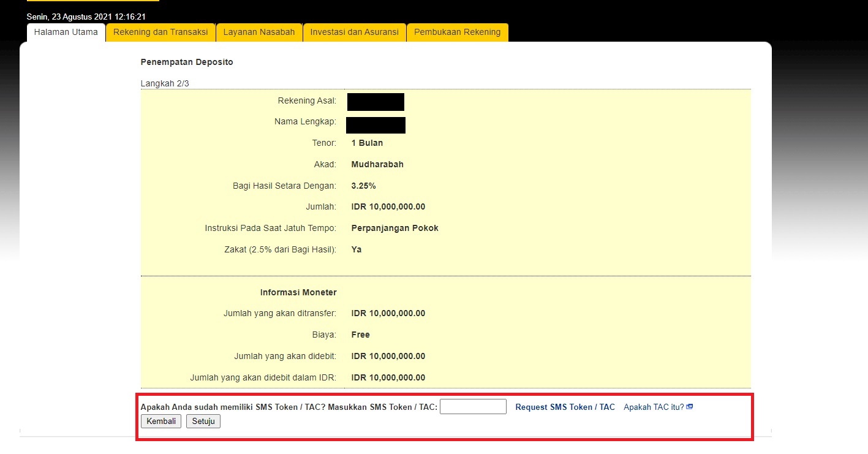Click the 'Informasi Moneter' section heading
The height and width of the screenshot is (454, 868).
(x=298, y=293)
